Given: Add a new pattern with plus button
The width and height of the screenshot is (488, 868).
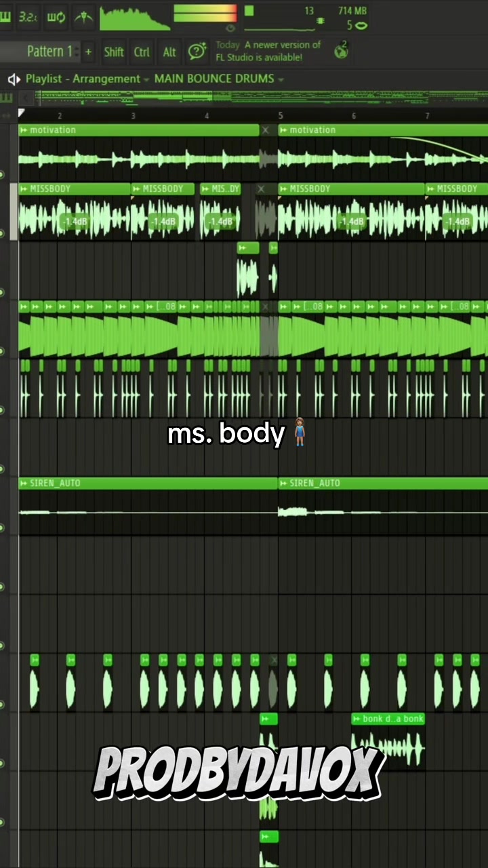Looking at the screenshot, I should coord(88,52).
